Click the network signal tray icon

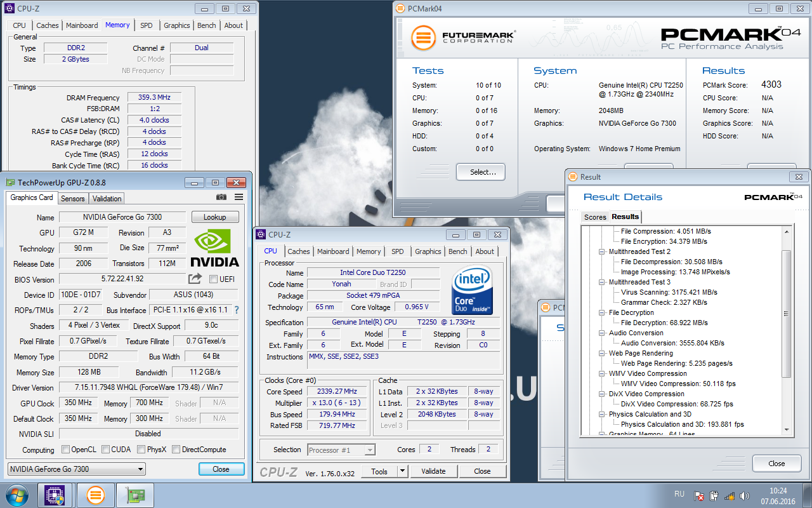click(730, 496)
